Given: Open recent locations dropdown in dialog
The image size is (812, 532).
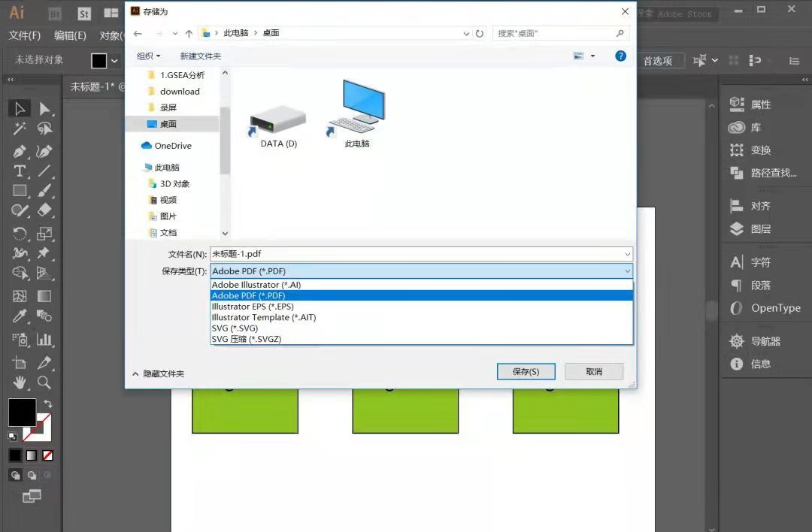Looking at the screenshot, I should pos(175,34).
